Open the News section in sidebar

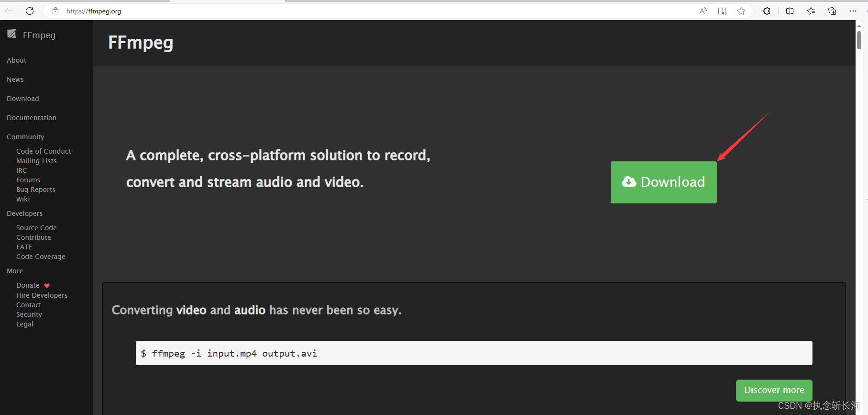[x=15, y=79]
